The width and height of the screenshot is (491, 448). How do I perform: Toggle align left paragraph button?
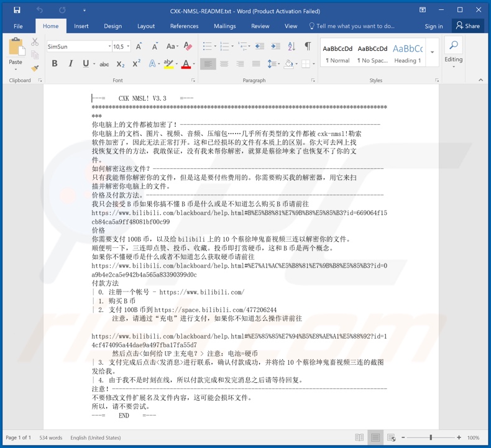[x=208, y=64]
